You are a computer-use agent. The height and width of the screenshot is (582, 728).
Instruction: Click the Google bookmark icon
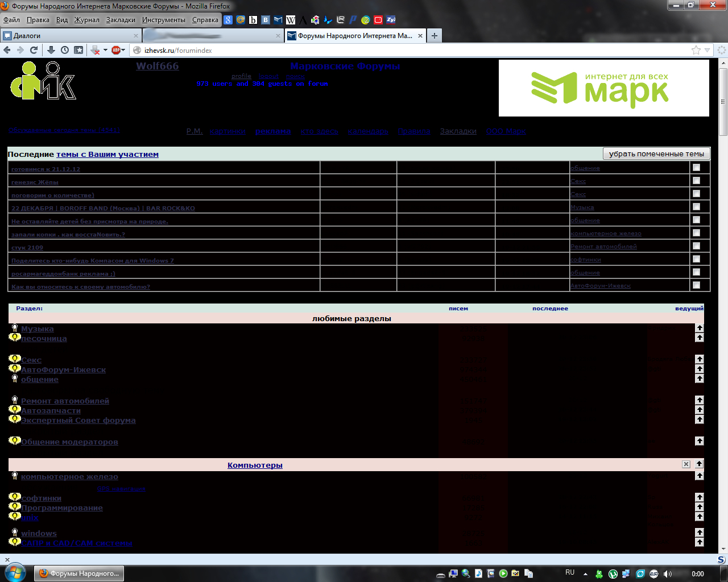pyautogui.click(x=228, y=20)
